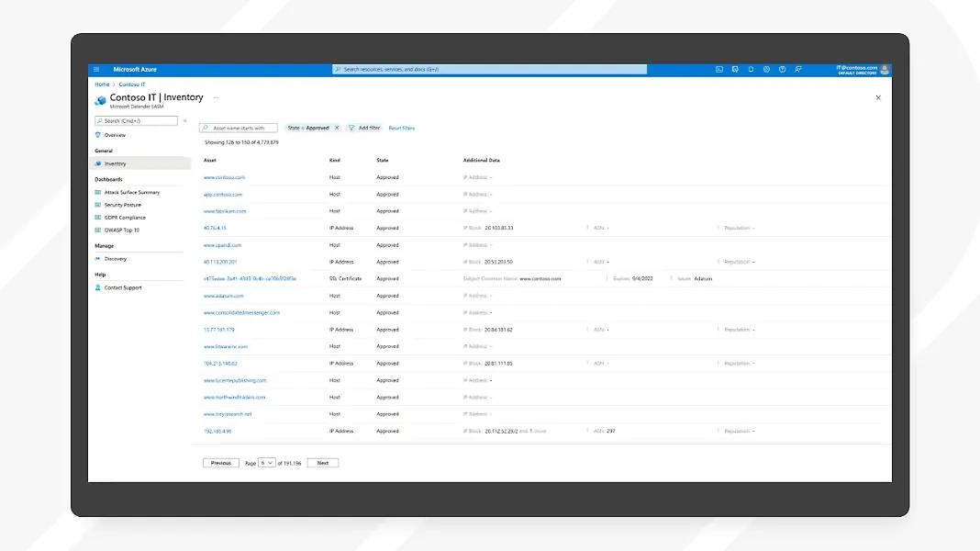
Task: Open asset www.cpandl.com
Action: pyautogui.click(x=222, y=245)
